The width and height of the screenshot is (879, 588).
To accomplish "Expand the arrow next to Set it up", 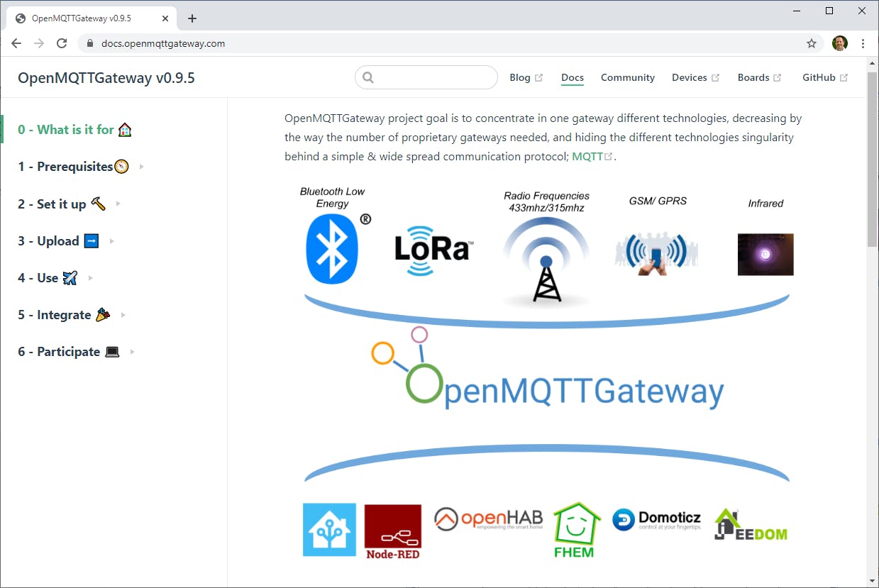I will point(118,204).
